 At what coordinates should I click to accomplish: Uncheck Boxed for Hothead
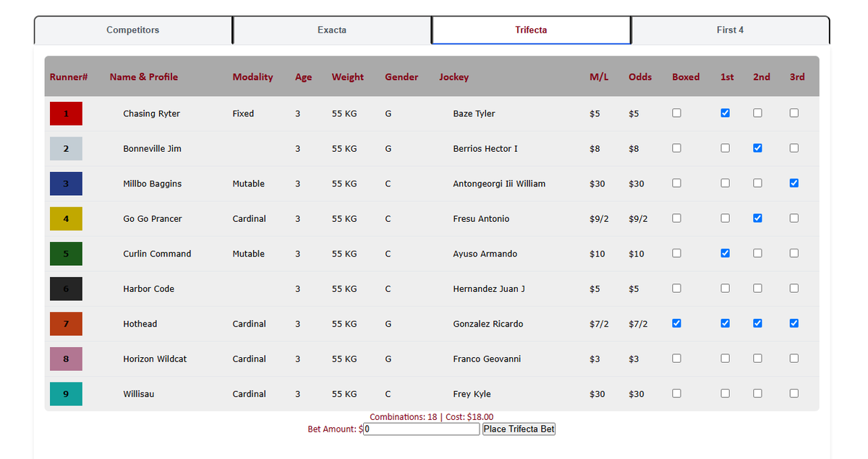pyautogui.click(x=676, y=323)
